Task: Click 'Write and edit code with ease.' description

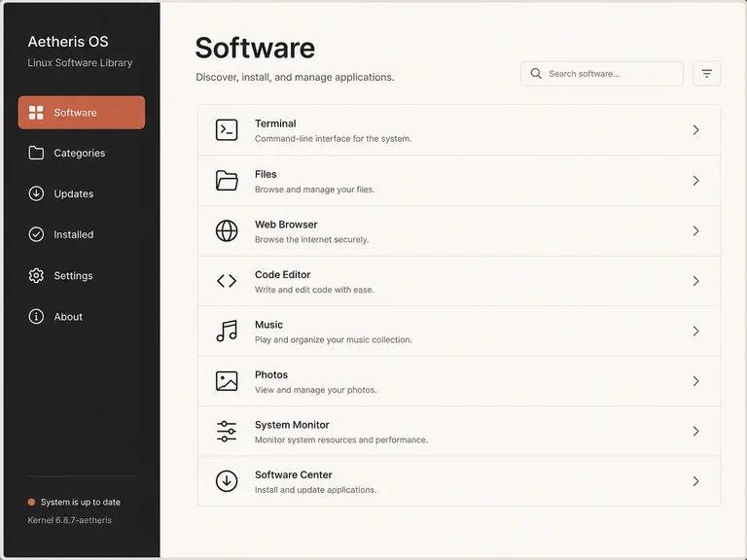Action: coord(314,290)
